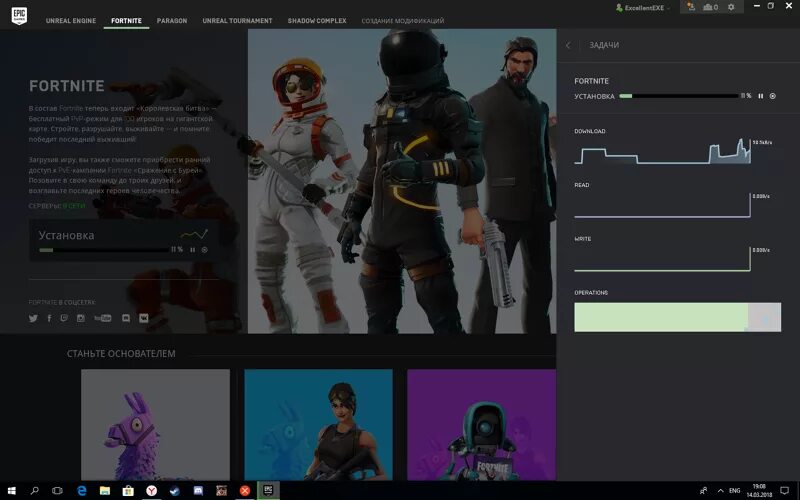Click Epic Games Launcher taskbar icon

click(268, 490)
